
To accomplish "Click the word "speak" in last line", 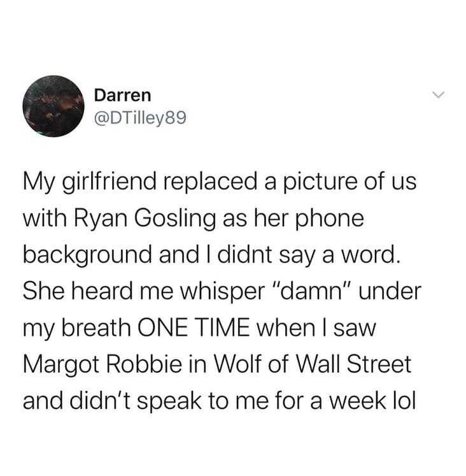I will pos(169,401).
